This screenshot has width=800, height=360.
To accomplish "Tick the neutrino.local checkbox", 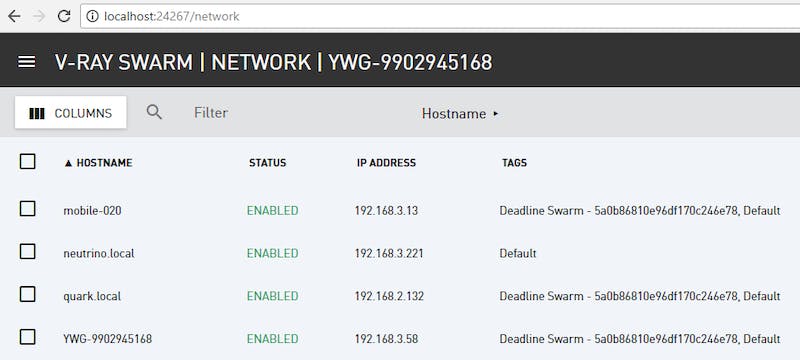I will click(x=28, y=251).
